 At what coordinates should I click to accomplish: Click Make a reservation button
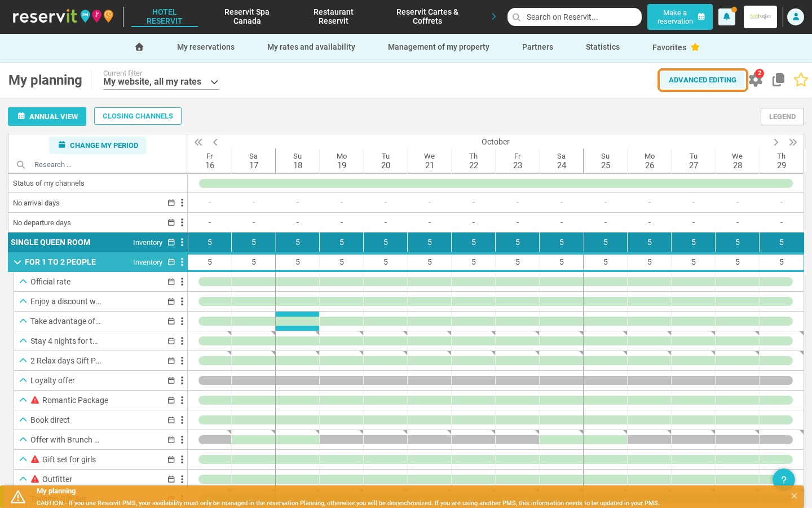(x=680, y=17)
